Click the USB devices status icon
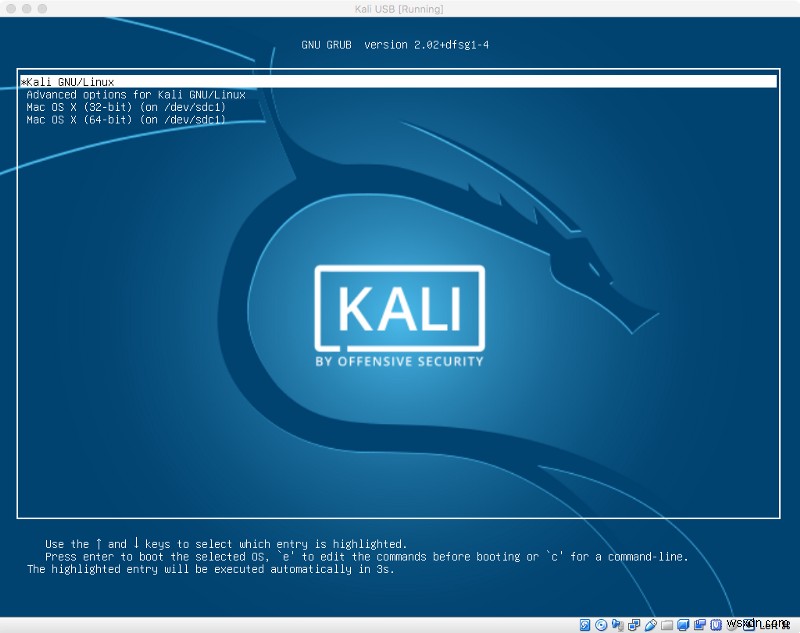 (651, 625)
